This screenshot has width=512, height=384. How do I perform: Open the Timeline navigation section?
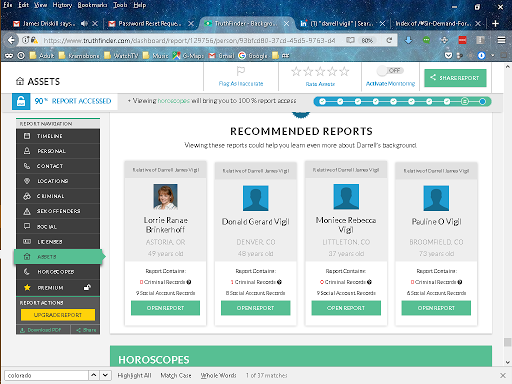point(58,136)
